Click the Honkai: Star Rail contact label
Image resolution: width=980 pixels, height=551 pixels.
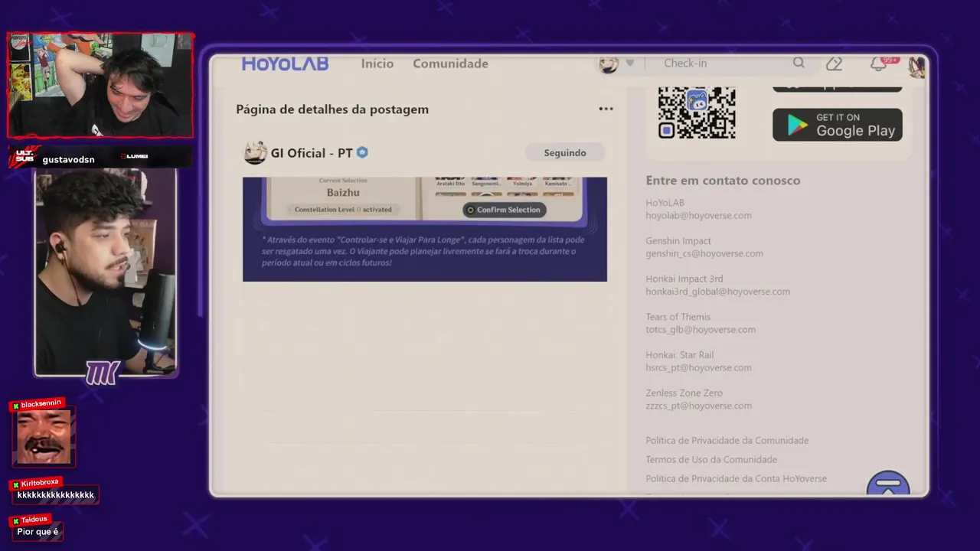click(x=679, y=355)
